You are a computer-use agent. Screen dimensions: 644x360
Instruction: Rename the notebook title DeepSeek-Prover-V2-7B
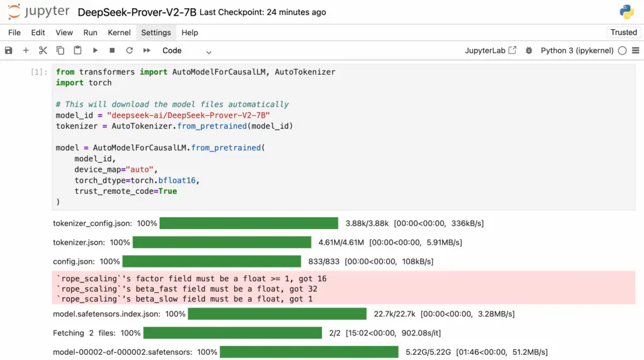click(x=137, y=13)
